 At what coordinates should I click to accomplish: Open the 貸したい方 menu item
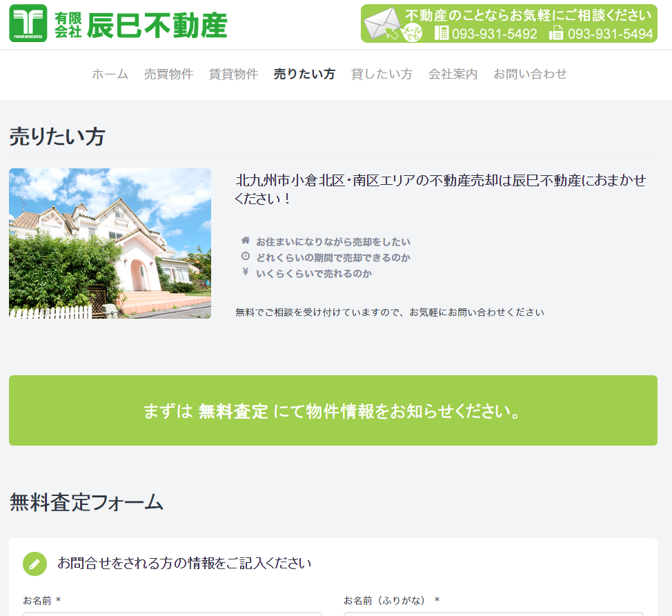pyautogui.click(x=382, y=74)
